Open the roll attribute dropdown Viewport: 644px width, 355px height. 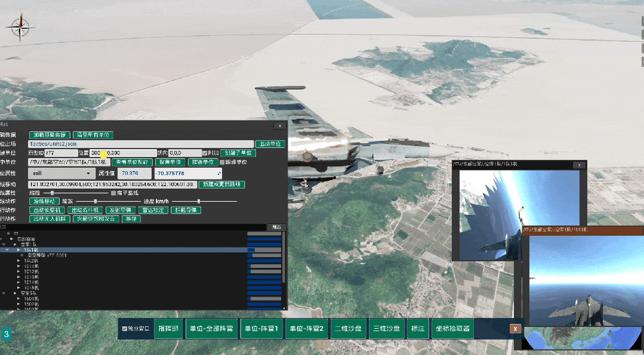(x=61, y=173)
